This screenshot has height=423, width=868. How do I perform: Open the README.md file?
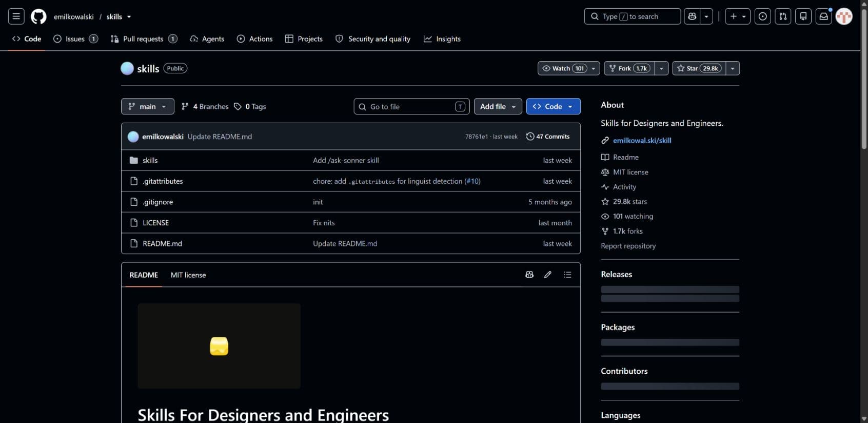163,243
